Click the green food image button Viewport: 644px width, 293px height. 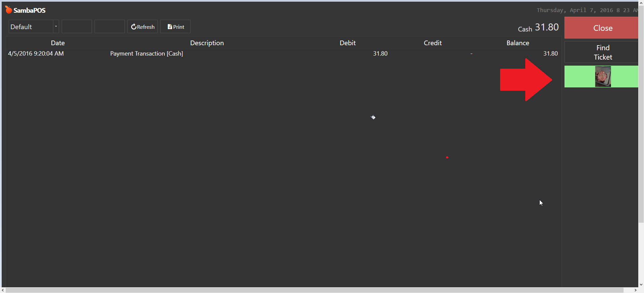coord(602,77)
